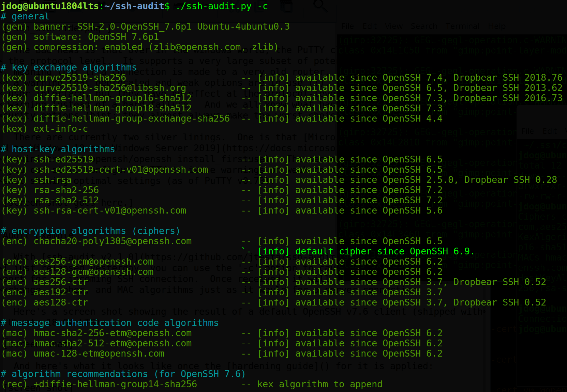The image size is (567, 392).
Task: Open the Edit menu in background terminal
Action: click(370, 26)
